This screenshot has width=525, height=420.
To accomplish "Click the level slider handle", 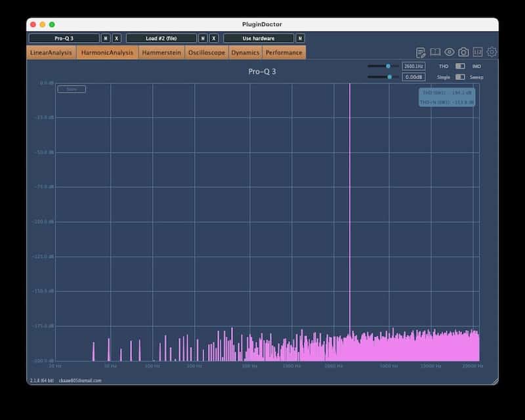I will pyautogui.click(x=389, y=77).
